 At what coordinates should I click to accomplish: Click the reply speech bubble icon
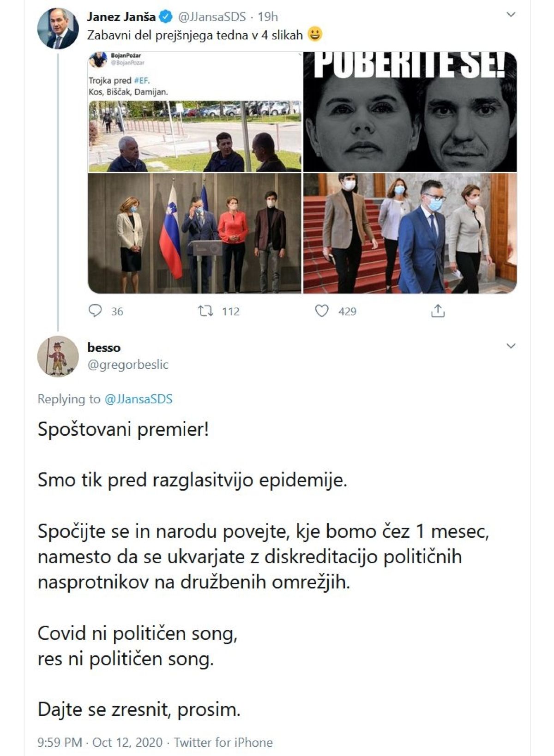coord(95,311)
